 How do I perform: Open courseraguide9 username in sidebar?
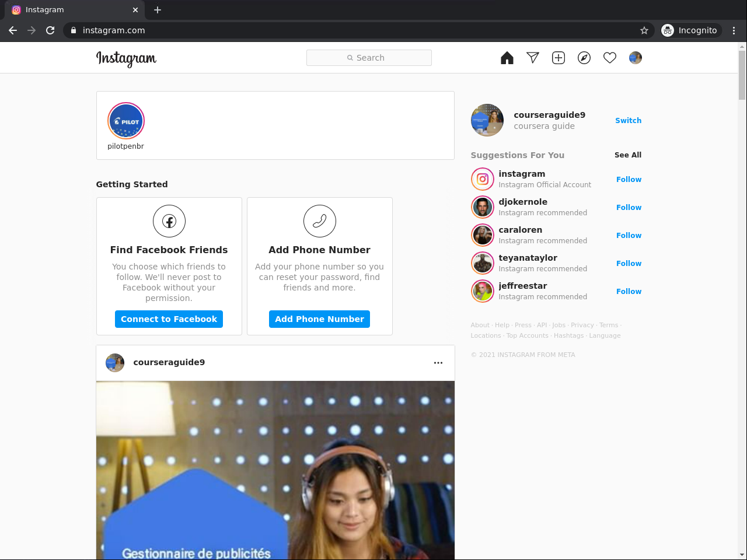[550, 115]
